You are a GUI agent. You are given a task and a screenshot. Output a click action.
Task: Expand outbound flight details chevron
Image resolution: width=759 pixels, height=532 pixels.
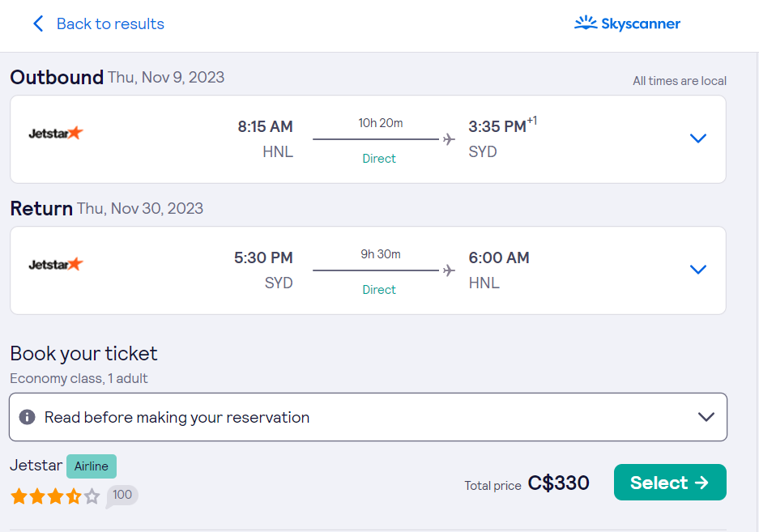click(697, 138)
